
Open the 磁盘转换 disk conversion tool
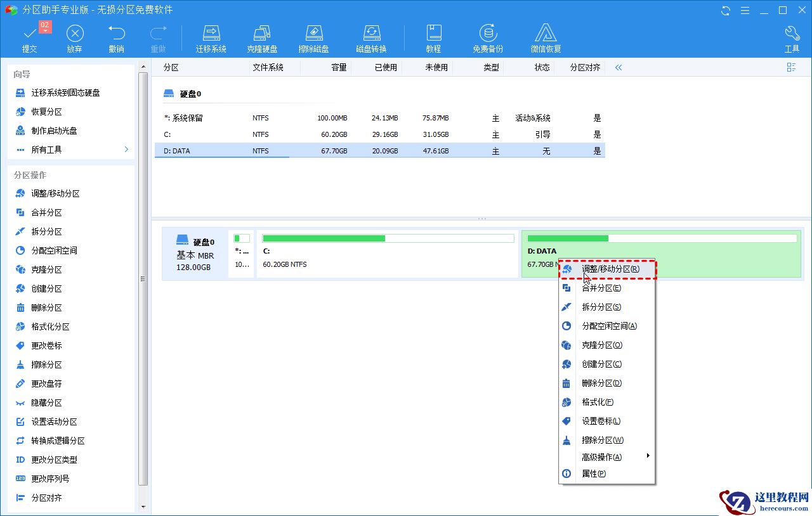pos(371,37)
